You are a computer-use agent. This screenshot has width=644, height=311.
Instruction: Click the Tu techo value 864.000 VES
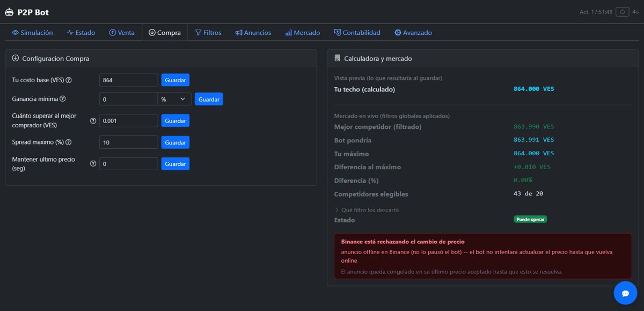(x=534, y=89)
